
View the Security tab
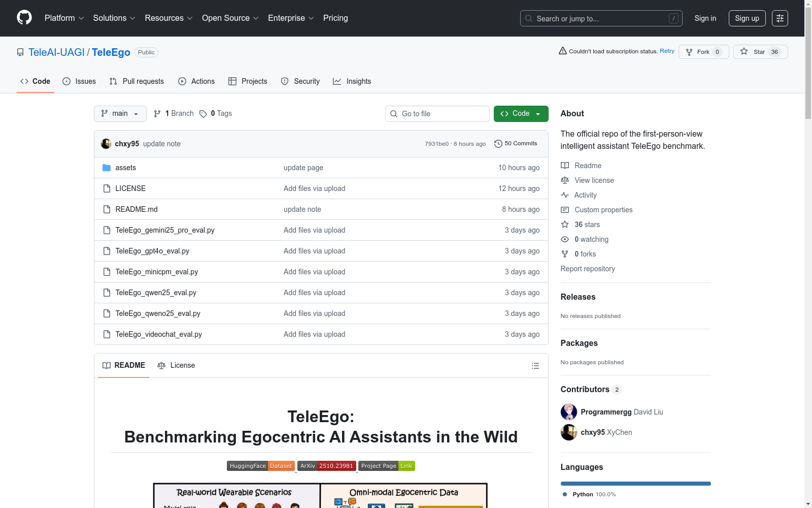(x=300, y=81)
